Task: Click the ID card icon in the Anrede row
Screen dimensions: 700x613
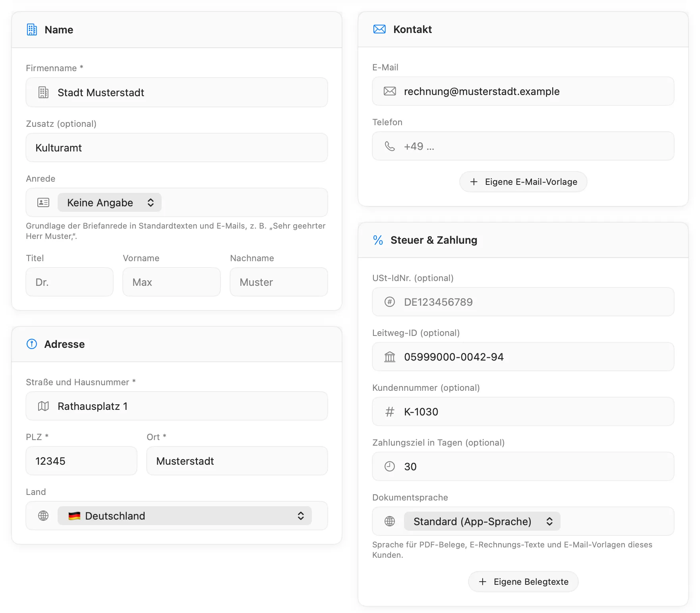Action: [43, 202]
